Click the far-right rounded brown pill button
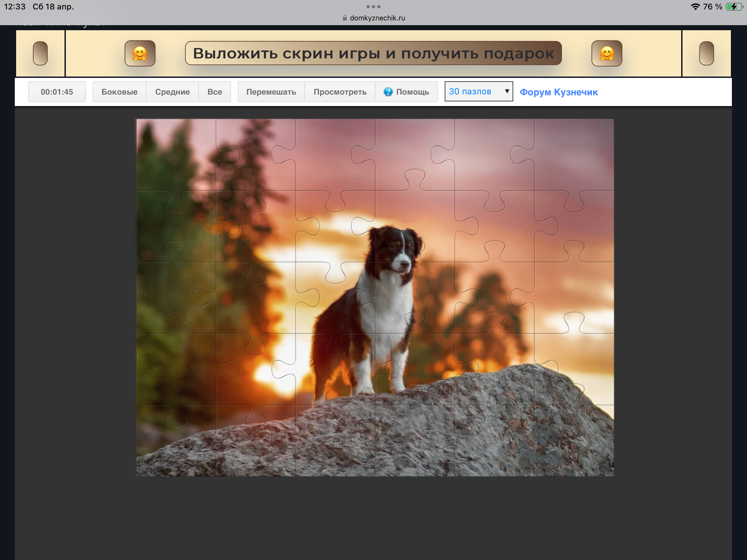 pyautogui.click(x=706, y=53)
